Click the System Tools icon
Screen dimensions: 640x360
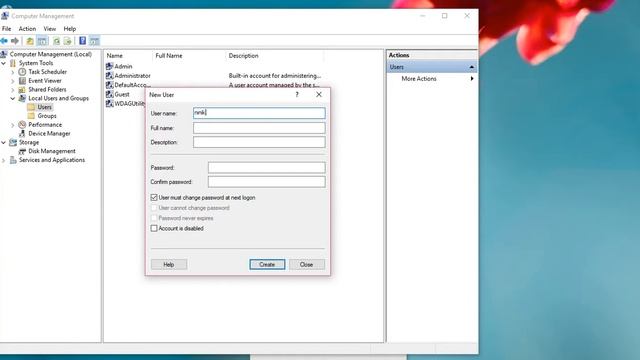[13, 63]
